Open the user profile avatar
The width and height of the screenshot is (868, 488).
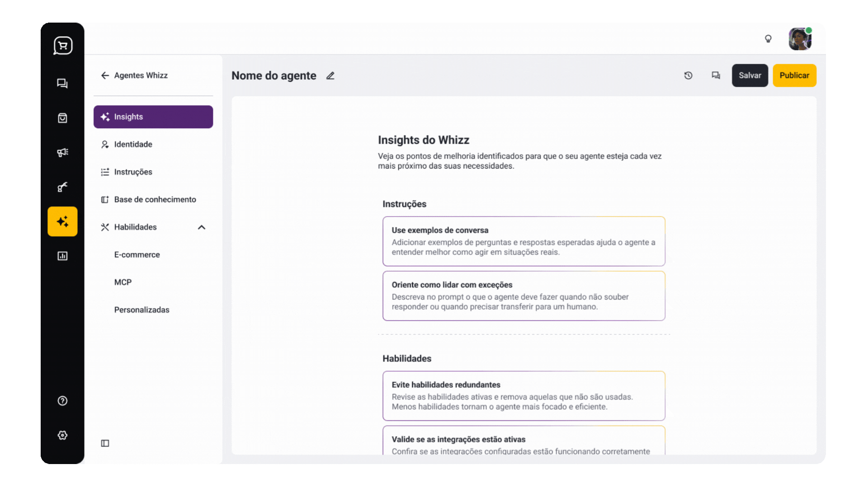click(800, 39)
